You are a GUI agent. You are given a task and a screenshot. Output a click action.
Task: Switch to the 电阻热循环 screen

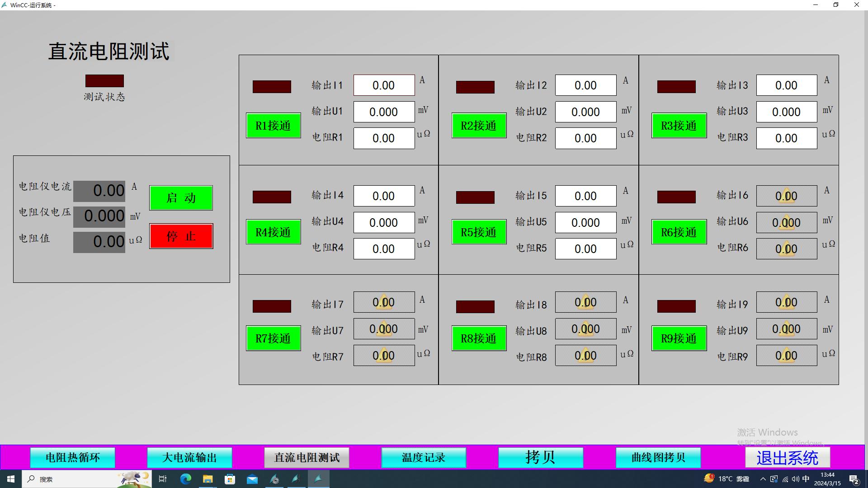click(x=72, y=458)
